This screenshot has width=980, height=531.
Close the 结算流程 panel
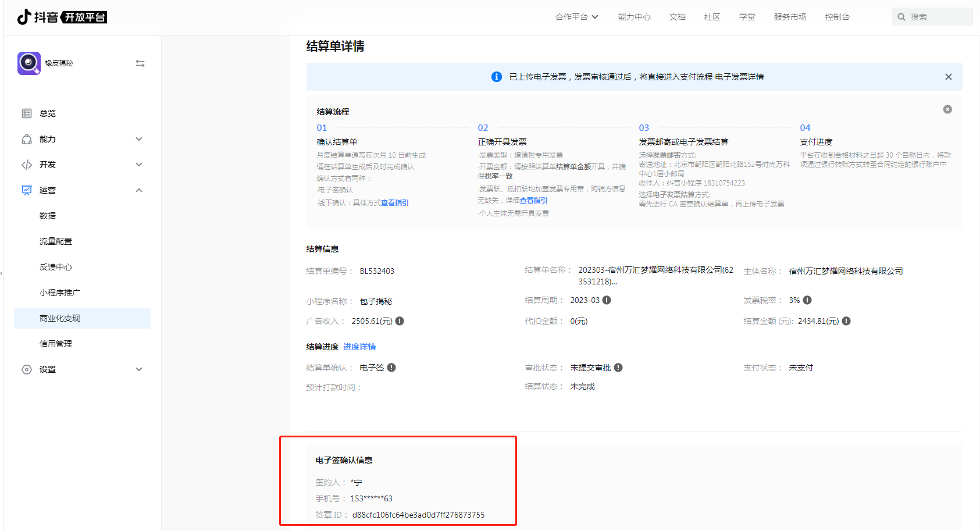click(x=947, y=109)
